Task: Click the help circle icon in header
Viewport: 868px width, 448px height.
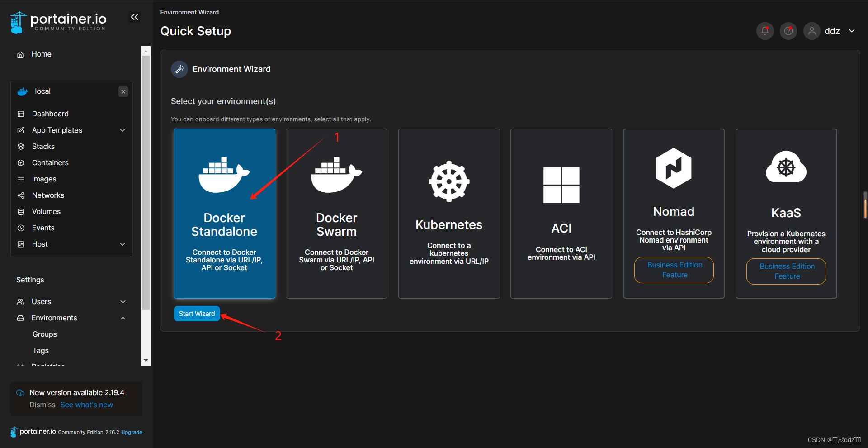Action: pos(788,31)
